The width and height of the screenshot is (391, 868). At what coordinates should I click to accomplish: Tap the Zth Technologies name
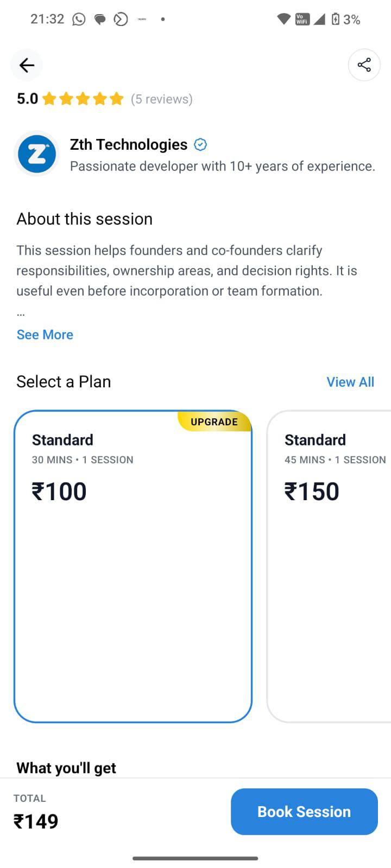click(129, 145)
